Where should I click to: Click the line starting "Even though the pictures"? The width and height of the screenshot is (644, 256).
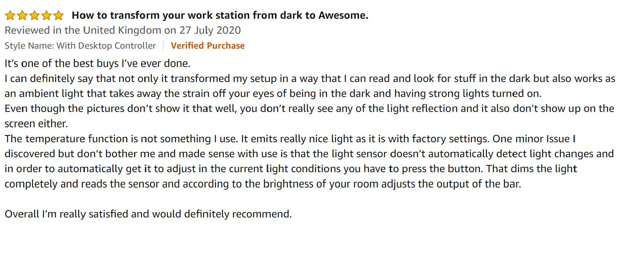coord(309,109)
